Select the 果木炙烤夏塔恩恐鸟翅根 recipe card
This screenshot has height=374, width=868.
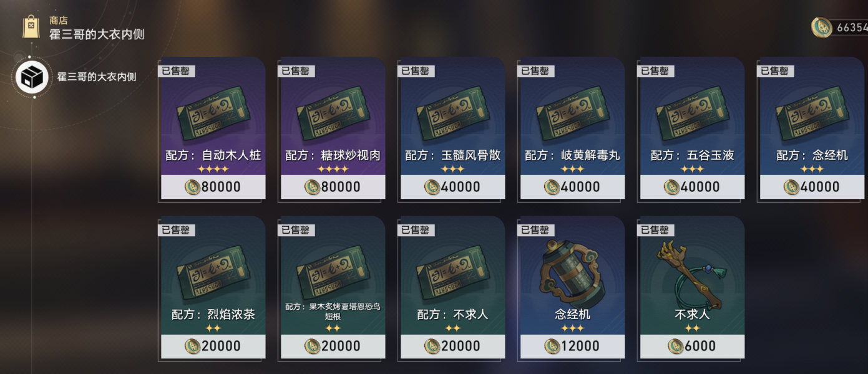[333, 289]
